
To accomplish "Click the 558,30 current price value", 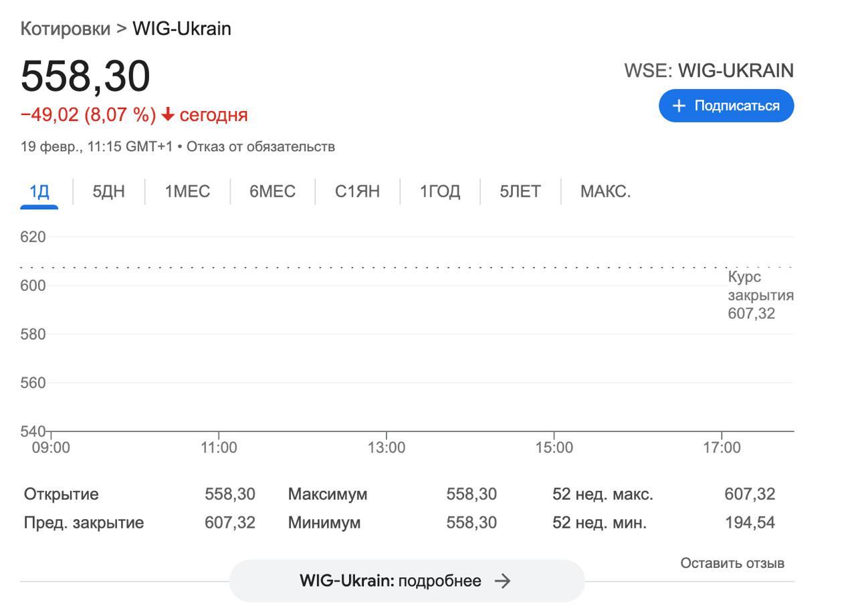I will pyautogui.click(x=86, y=76).
